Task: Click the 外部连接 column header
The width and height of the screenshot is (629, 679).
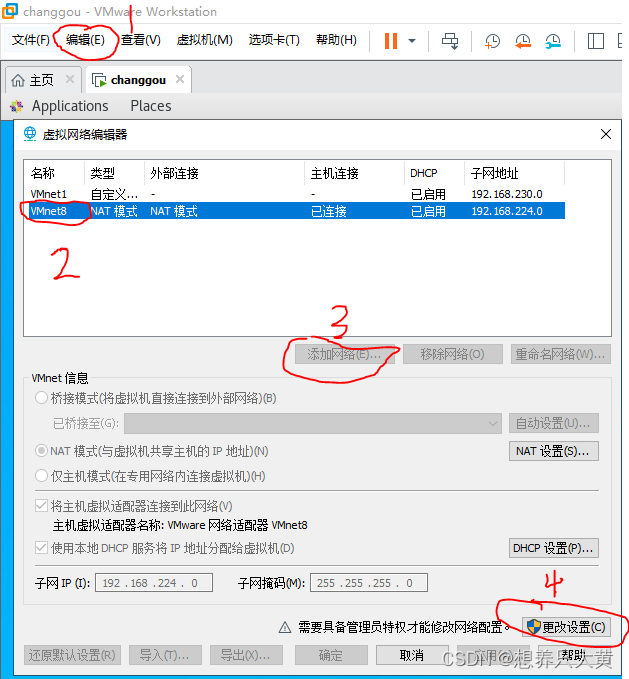Action: point(224,174)
